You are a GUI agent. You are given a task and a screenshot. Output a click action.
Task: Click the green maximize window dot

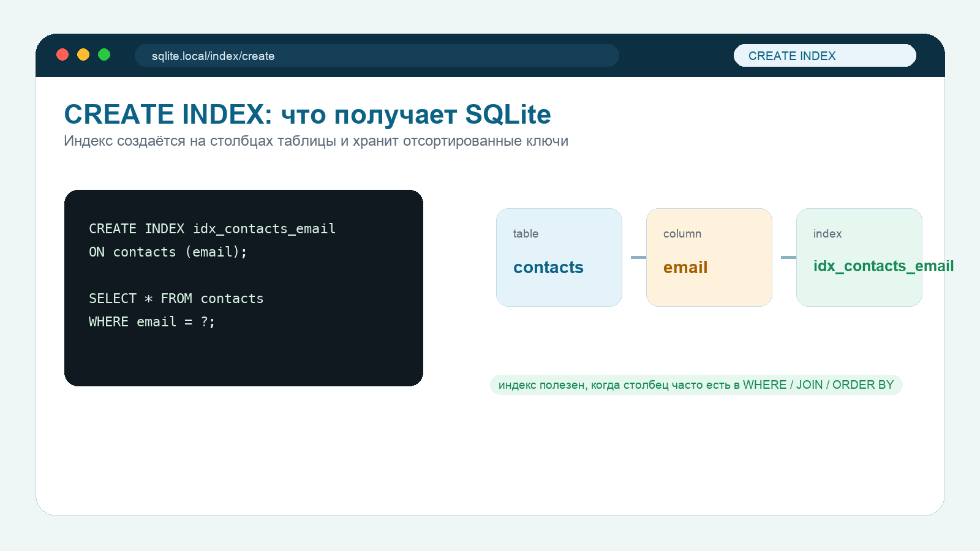(x=104, y=54)
